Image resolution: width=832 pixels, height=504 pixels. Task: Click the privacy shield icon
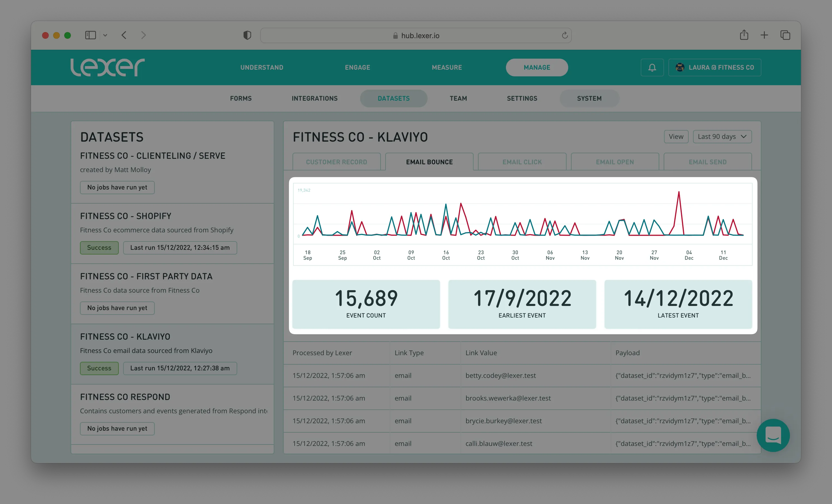click(247, 35)
